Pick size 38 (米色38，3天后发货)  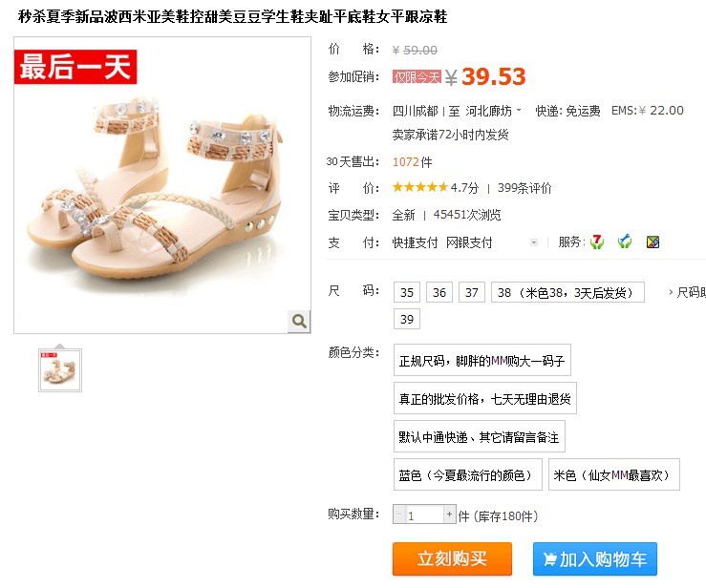pos(567,292)
